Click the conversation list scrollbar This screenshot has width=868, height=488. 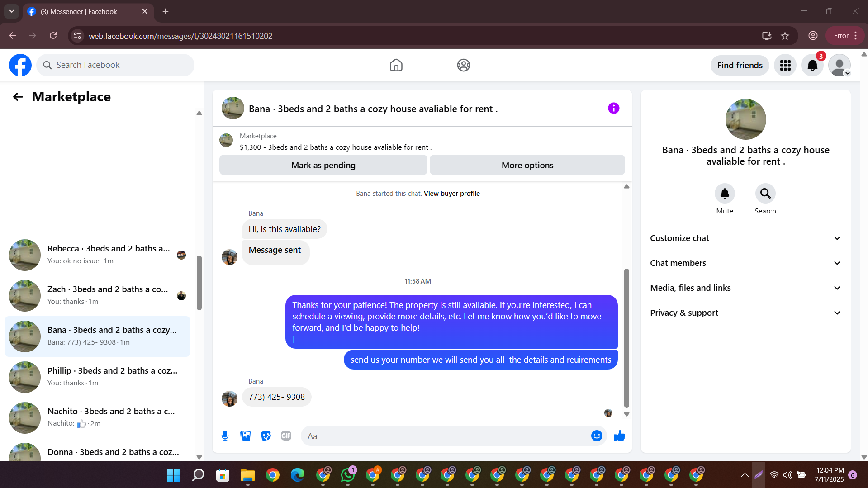[199, 283]
